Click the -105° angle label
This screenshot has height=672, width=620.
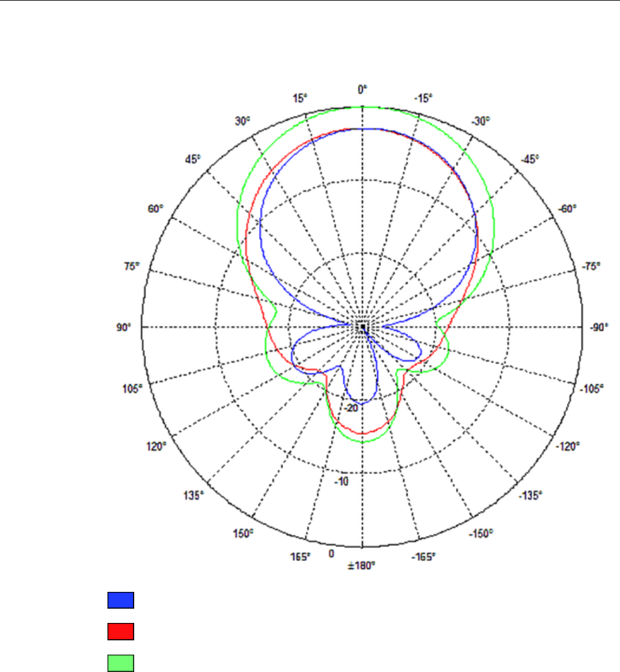click(591, 389)
